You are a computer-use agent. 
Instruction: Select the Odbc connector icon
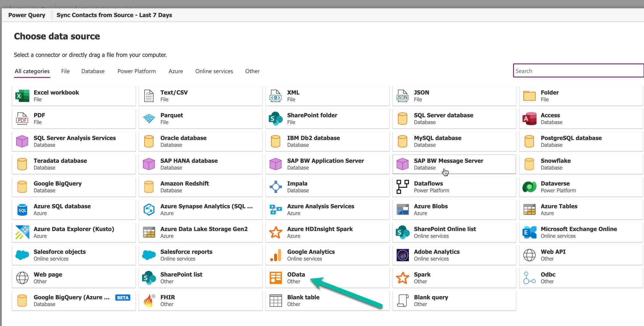(529, 278)
